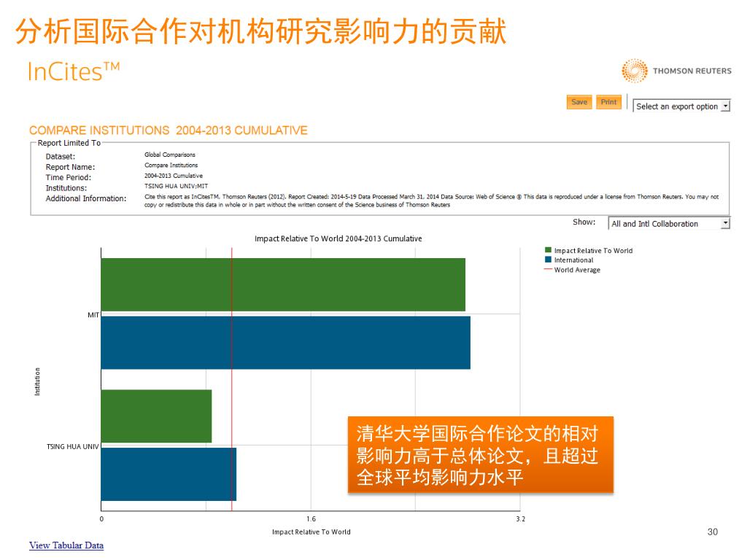Click the Institutions value TSING HUA UNIV;MIT
The width and height of the screenshot is (747, 560).
(177, 186)
